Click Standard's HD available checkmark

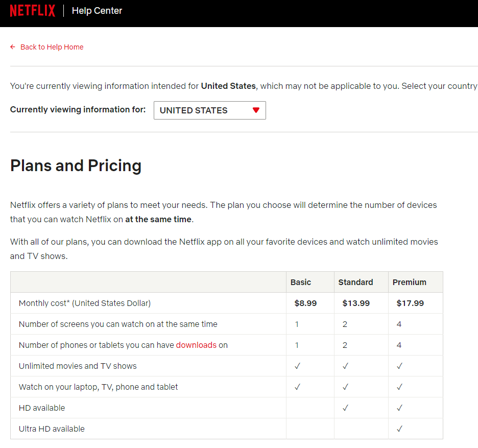point(345,408)
